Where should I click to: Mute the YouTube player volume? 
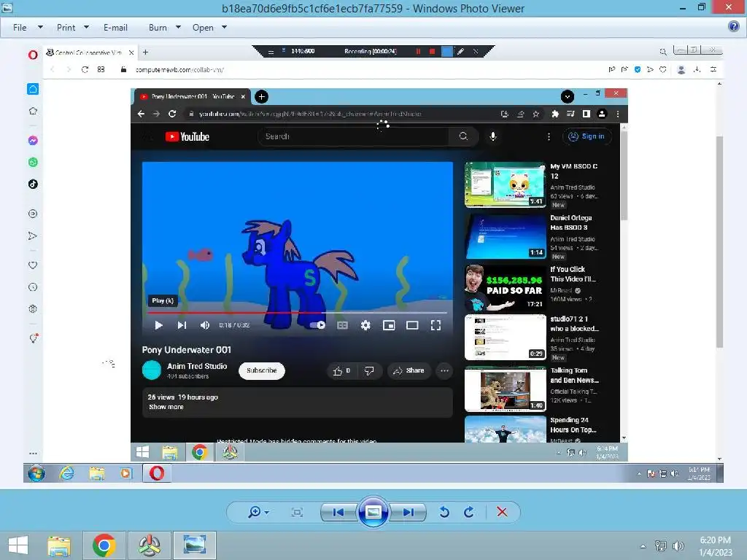click(205, 325)
